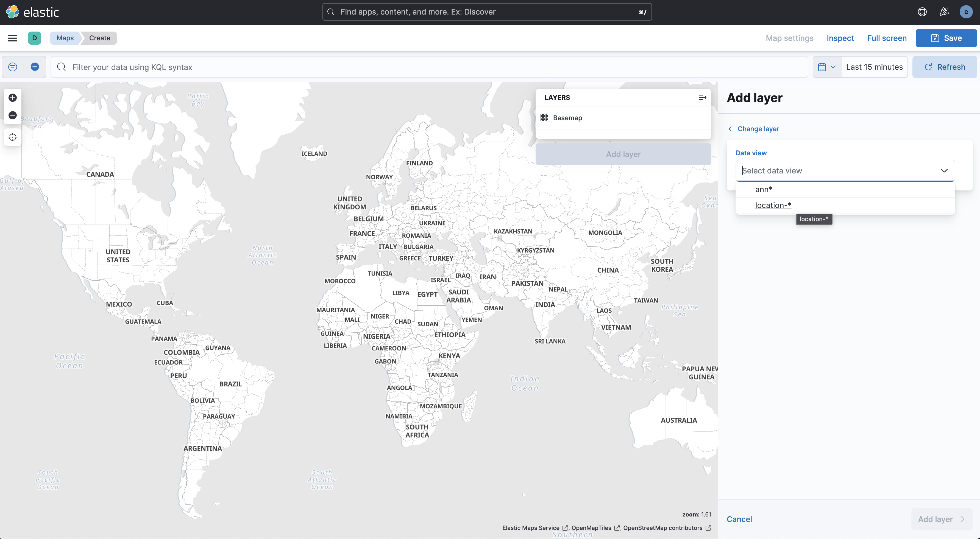Open the date quick menu calendar

pyautogui.click(x=827, y=67)
